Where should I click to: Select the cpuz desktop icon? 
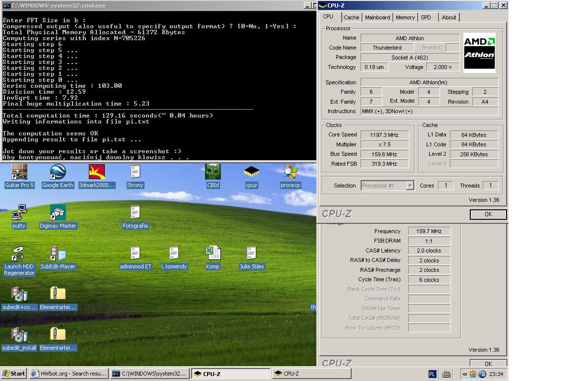point(251,176)
